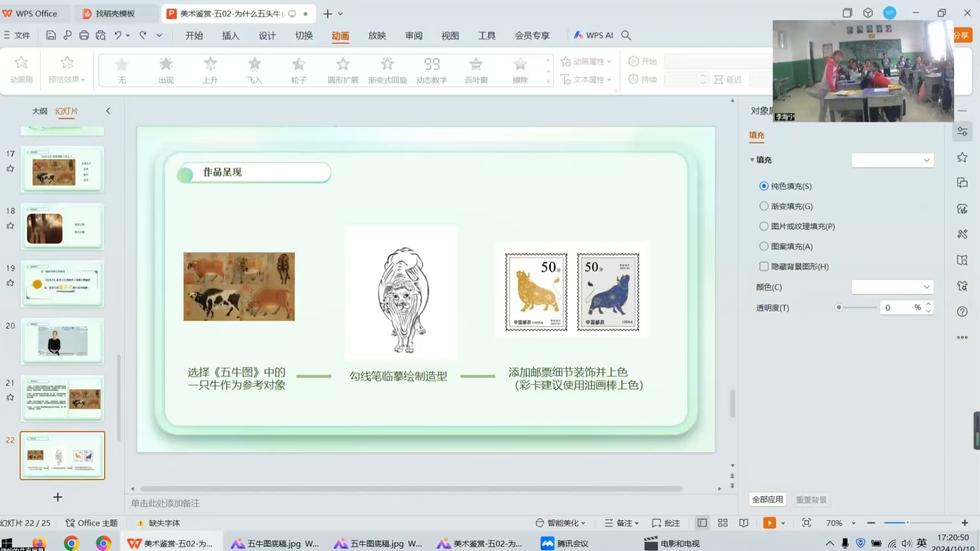Switch to slide sorter grid view icon

(x=722, y=523)
